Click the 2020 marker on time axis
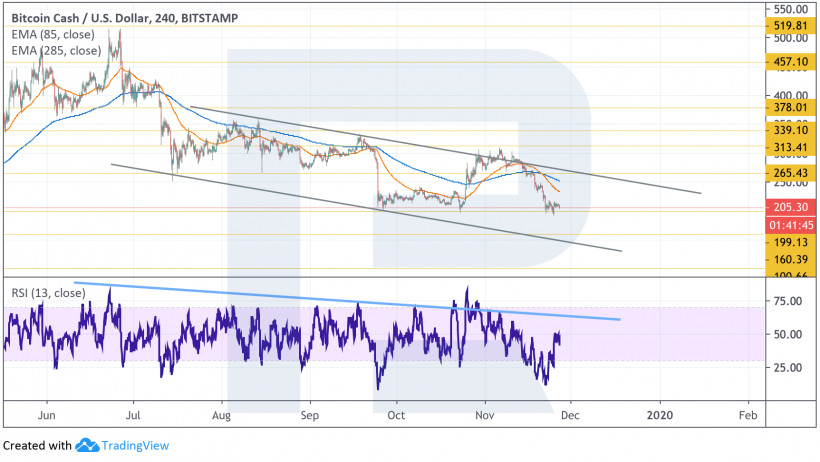This screenshot has width=820, height=462. (x=659, y=412)
